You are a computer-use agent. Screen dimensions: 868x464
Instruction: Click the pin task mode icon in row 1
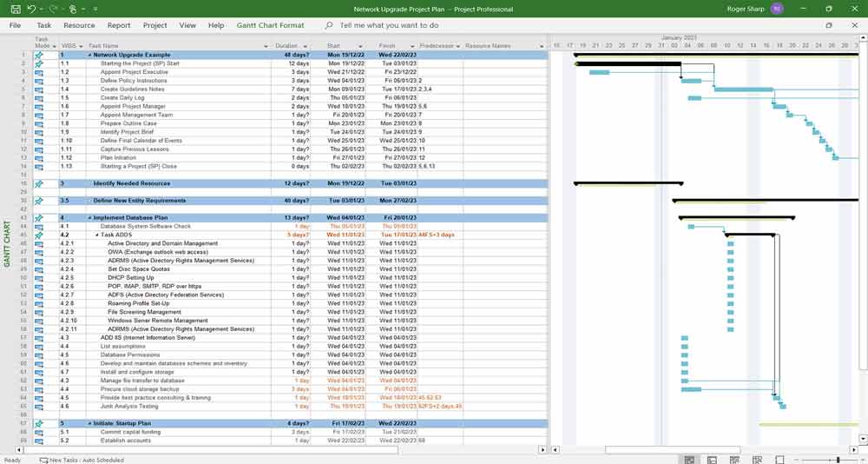click(38, 55)
